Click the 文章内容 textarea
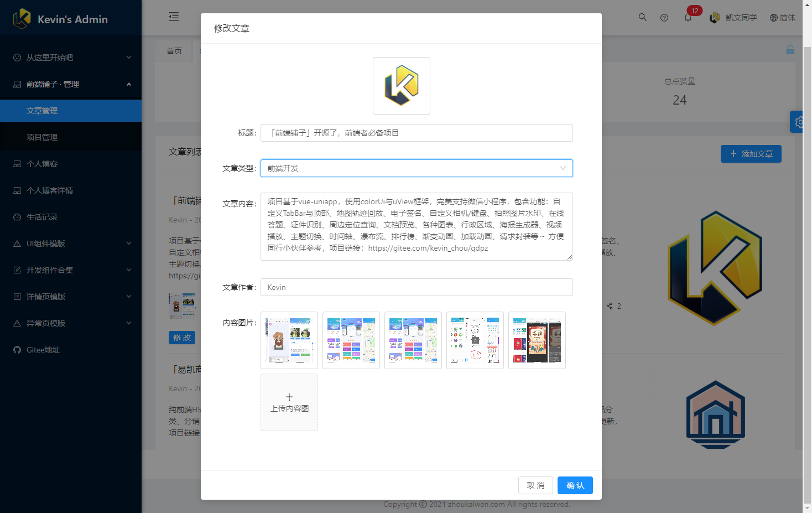 tap(417, 226)
